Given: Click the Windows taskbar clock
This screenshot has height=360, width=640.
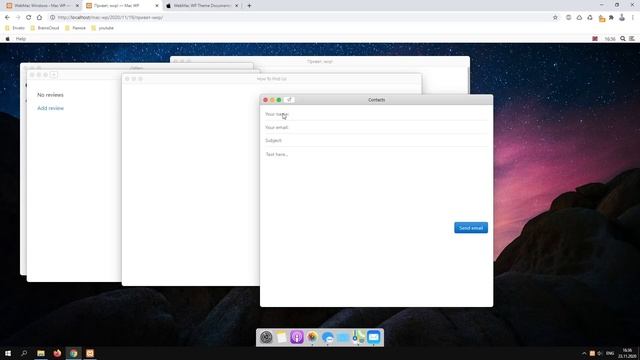Looking at the screenshot, I should [628, 353].
